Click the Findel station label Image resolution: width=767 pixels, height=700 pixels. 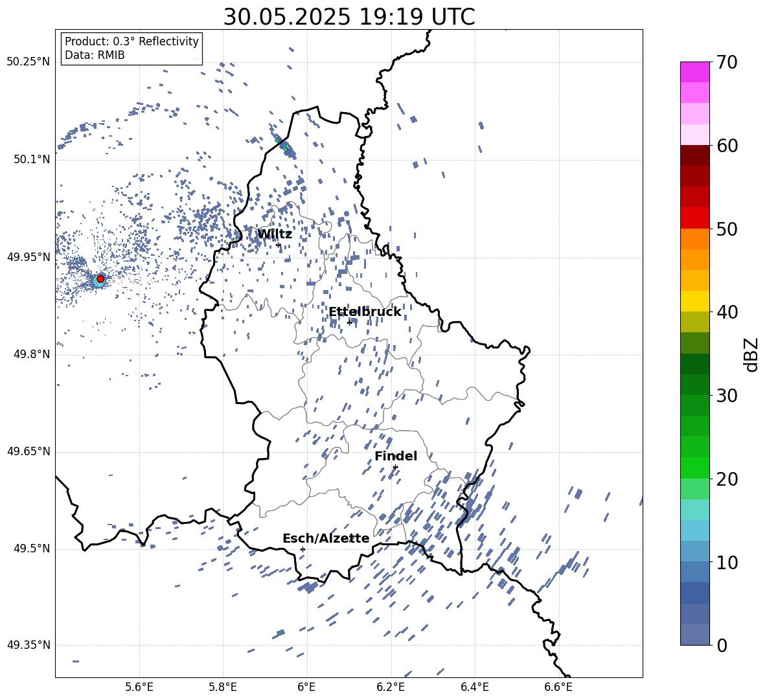coord(396,456)
